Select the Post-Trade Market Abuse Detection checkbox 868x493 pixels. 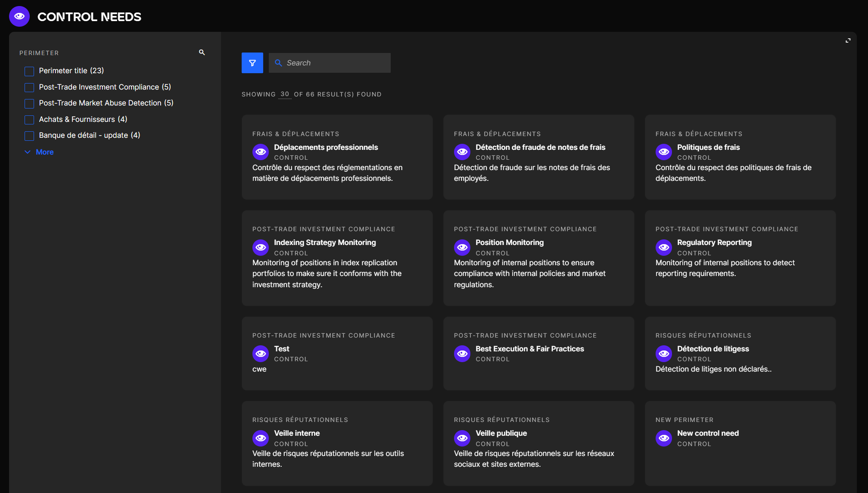point(29,103)
